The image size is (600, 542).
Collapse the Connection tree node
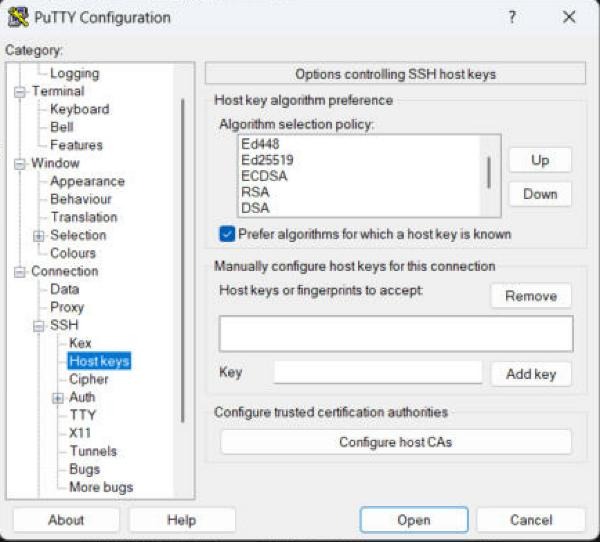click(20, 272)
